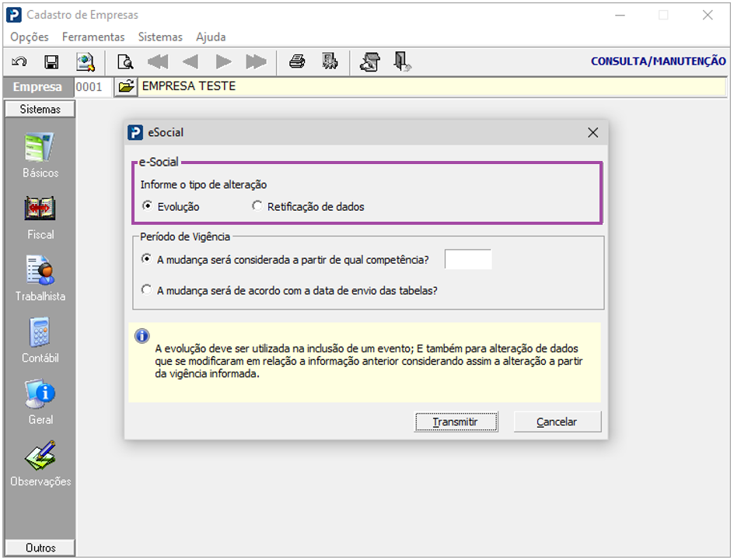Viewport: 734px width, 560px height.
Task: Switch to the Sistemas sidebar tab
Action: [40, 109]
